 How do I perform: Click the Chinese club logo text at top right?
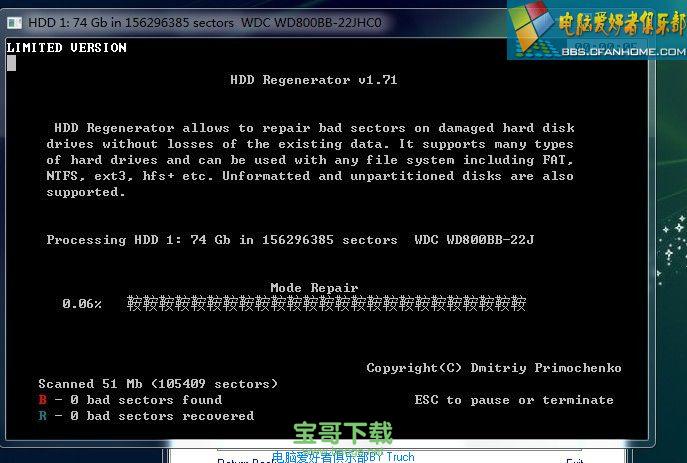tap(618, 26)
